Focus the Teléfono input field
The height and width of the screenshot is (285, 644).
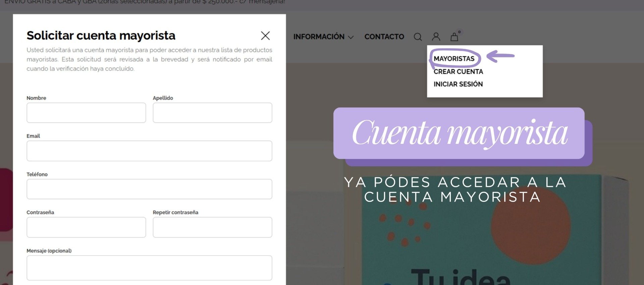point(149,189)
